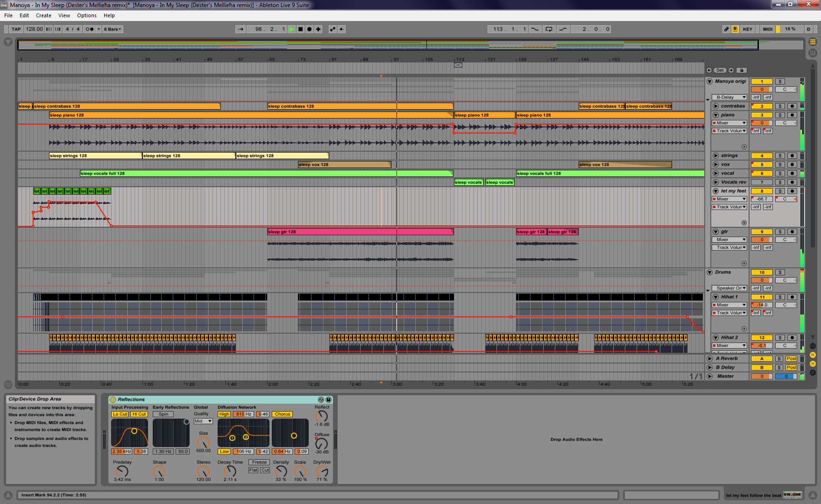821x504 pixels.
Task: Toggle Hi Cut in Reflections
Action: (139, 414)
